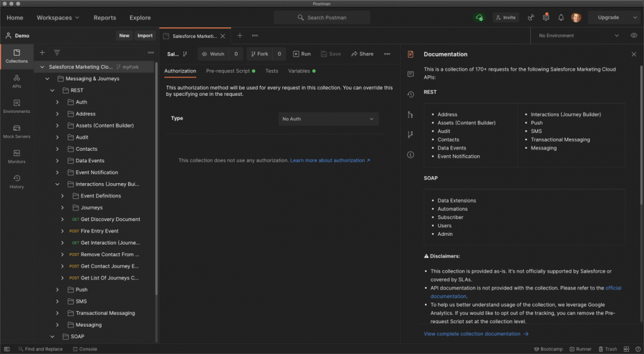Open the Workspaces dropdown menu
Screen dimensions: 644x354
58,18
